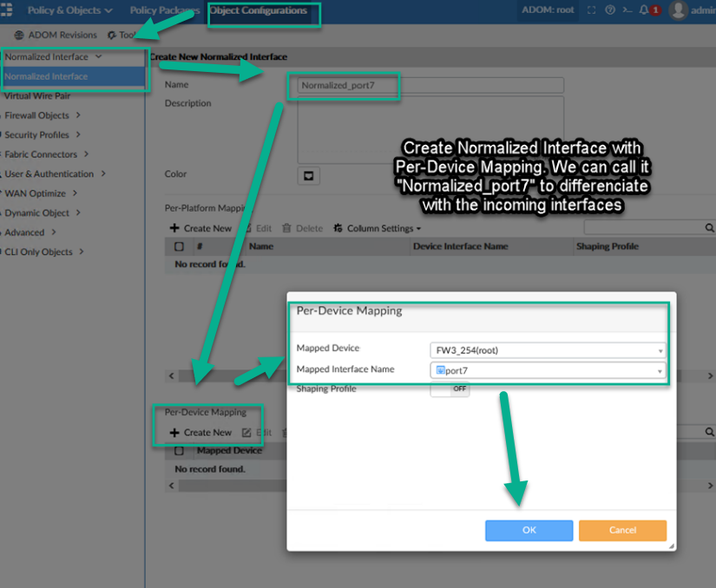Open the Policy & Objects menu
Viewport: 716px width, 588px height.
(69, 10)
